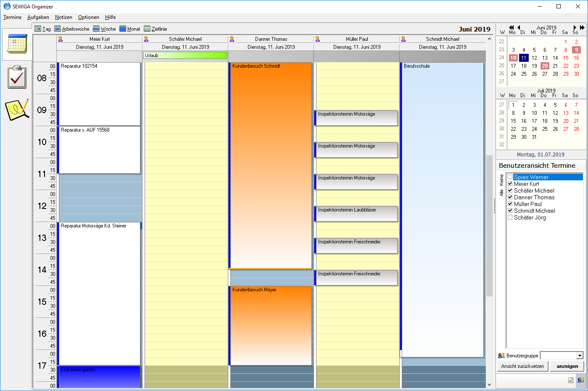Viewport: 588px width, 391px height.
Task: Click the user icon next to Danner Thomas
Action: pyautogui.click(x=232, y=39)
